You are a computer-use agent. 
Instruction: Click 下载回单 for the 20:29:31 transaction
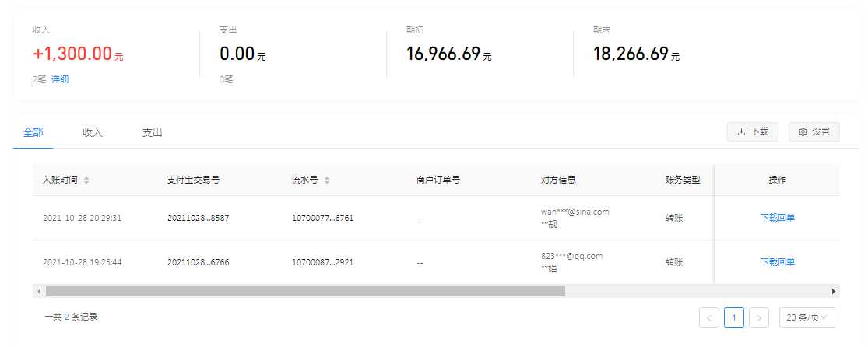tap(777, 218)
